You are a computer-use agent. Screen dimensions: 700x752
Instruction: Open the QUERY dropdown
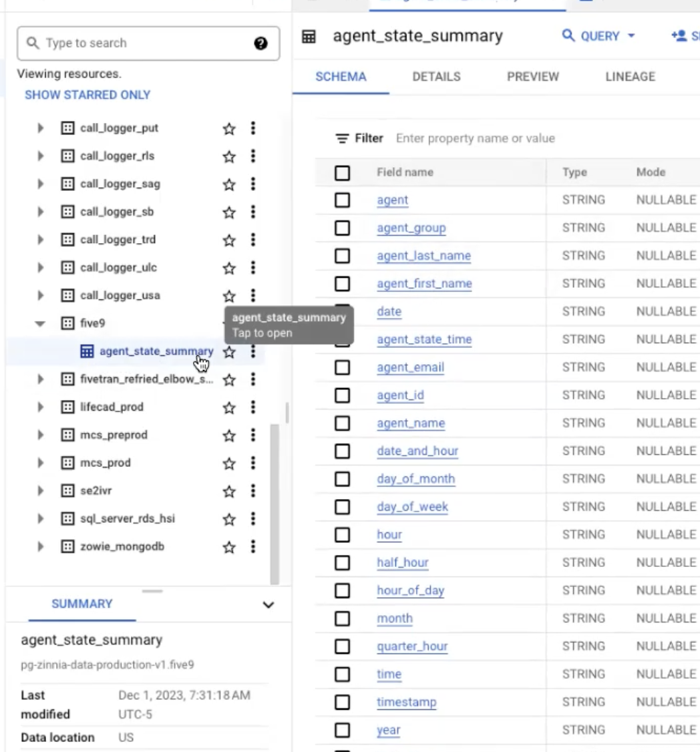[598, 36]
